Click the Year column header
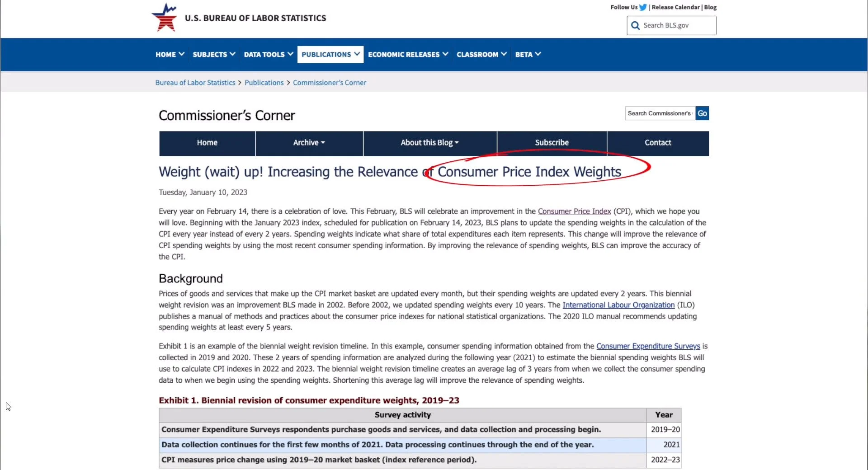 tap(664, 415)
